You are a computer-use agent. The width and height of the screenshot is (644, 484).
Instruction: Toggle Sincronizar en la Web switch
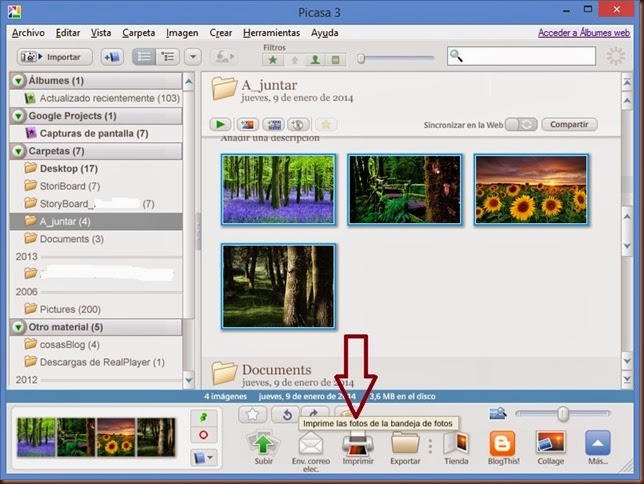coord(521,124)
